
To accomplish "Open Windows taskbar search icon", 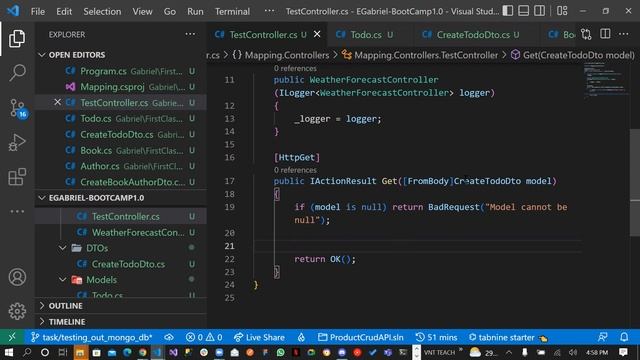I will coord(27,352).
